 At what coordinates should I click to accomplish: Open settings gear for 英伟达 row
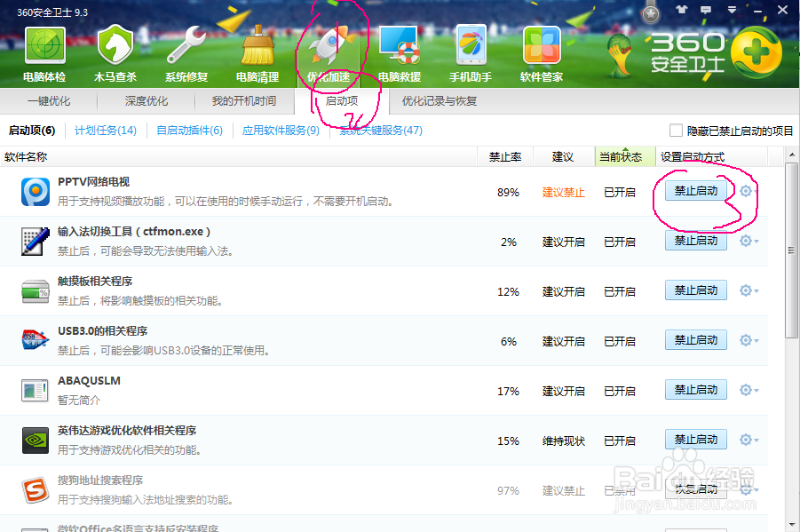pos(749,440)
